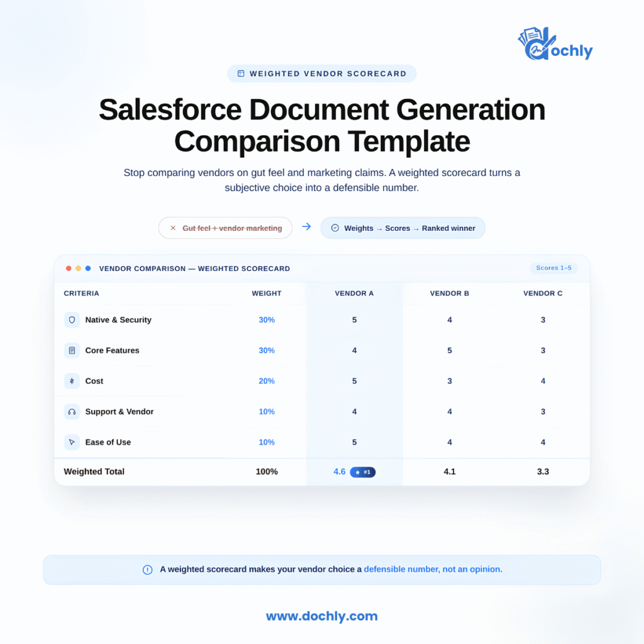Click Vendor B's 4.1 weighted total
The width and height of the screenshot is (644, 644).
(449, 472)
